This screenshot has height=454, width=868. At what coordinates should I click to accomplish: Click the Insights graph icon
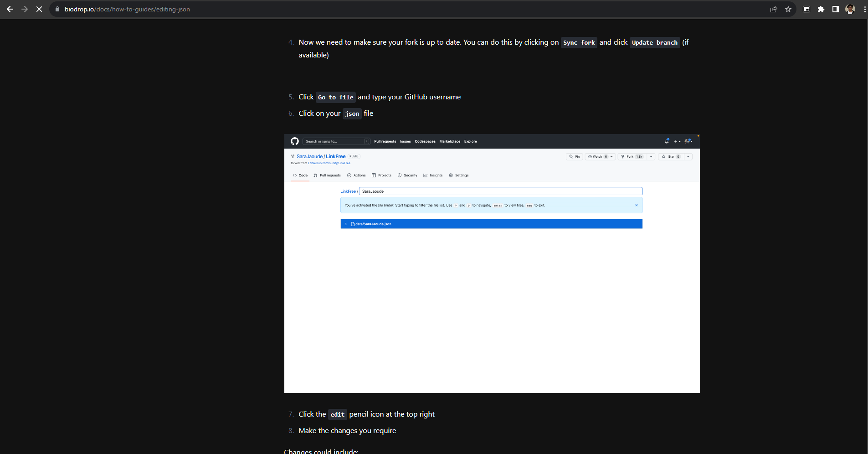coord(425,175)
